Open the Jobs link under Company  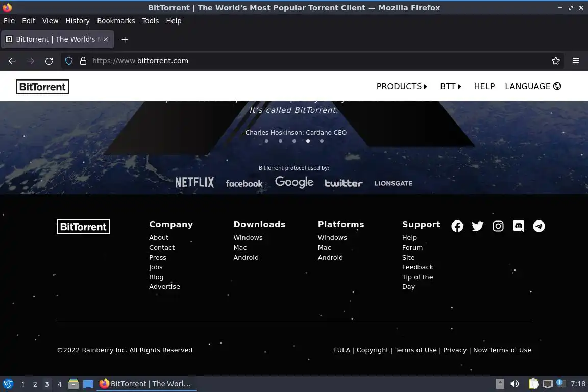[x=156, y=267]
